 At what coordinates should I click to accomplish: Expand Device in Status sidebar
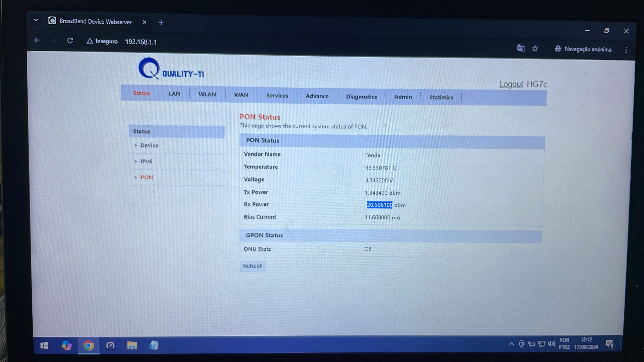click(149, 145)
